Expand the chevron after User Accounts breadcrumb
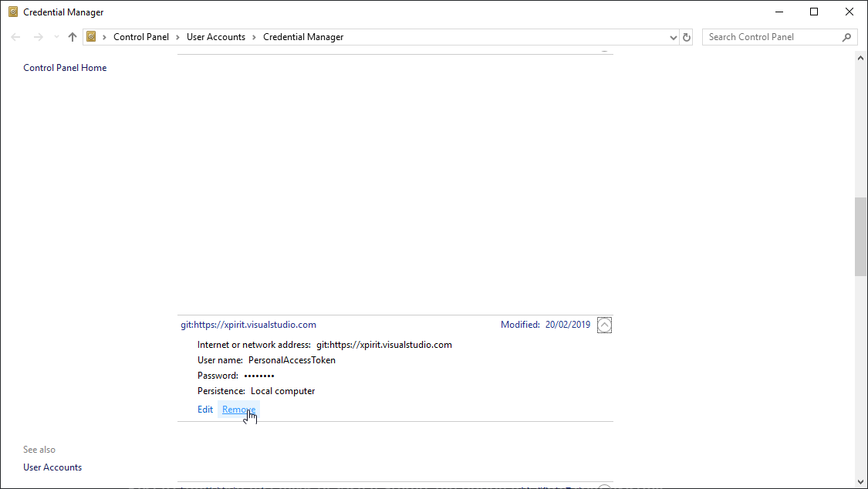Image resolution: width=868 pixels, height=489 pixels. 254,37
